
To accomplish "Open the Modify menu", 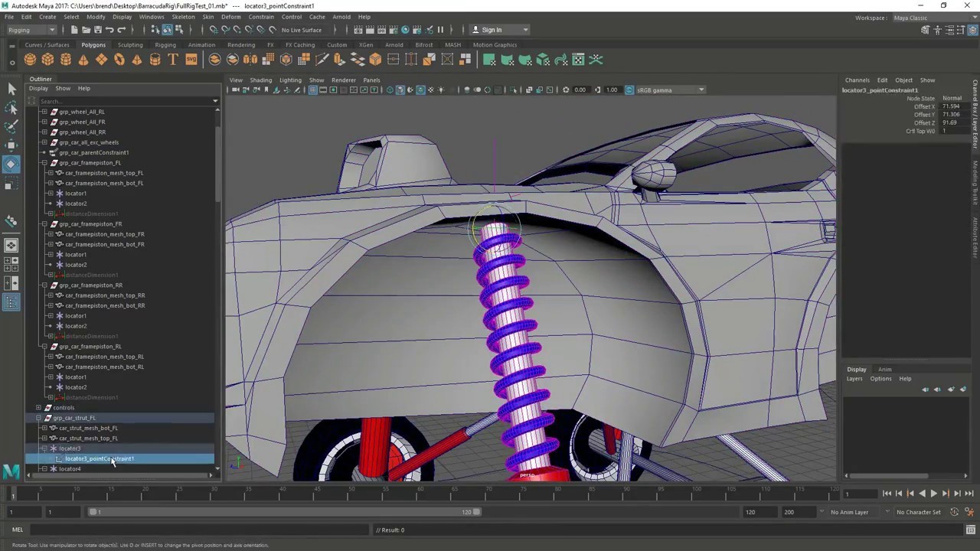I will point(95,17).
